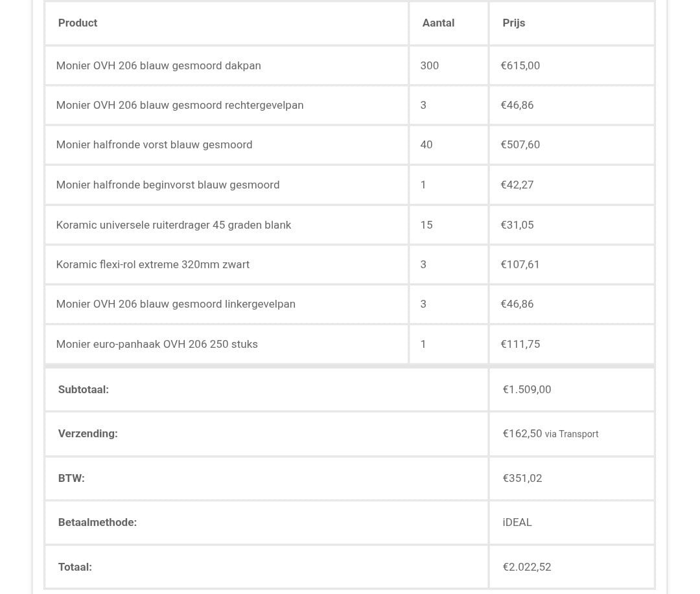
Task: Select Monier OVH 206 linkergevelpan product name
Action: tap(176, 304)
